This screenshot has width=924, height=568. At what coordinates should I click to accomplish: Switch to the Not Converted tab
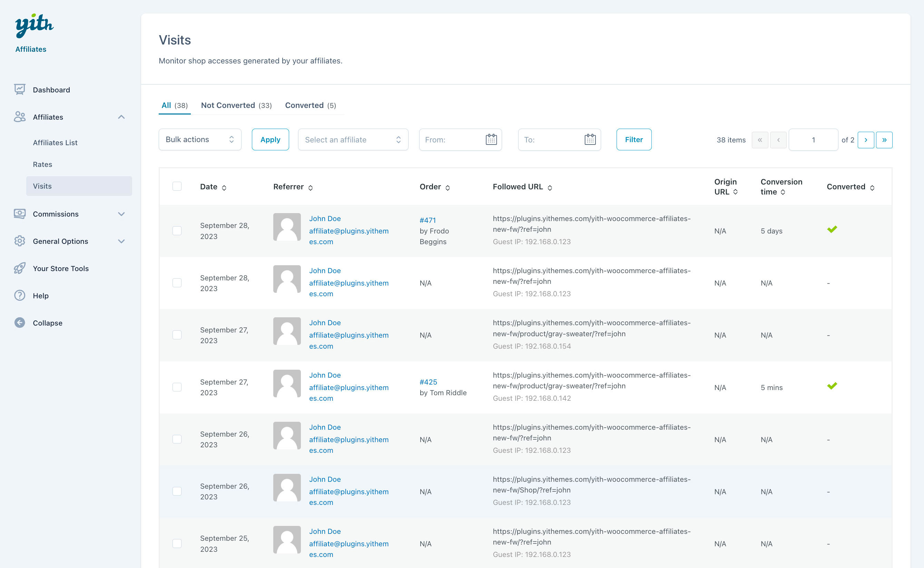click(236, 105)
